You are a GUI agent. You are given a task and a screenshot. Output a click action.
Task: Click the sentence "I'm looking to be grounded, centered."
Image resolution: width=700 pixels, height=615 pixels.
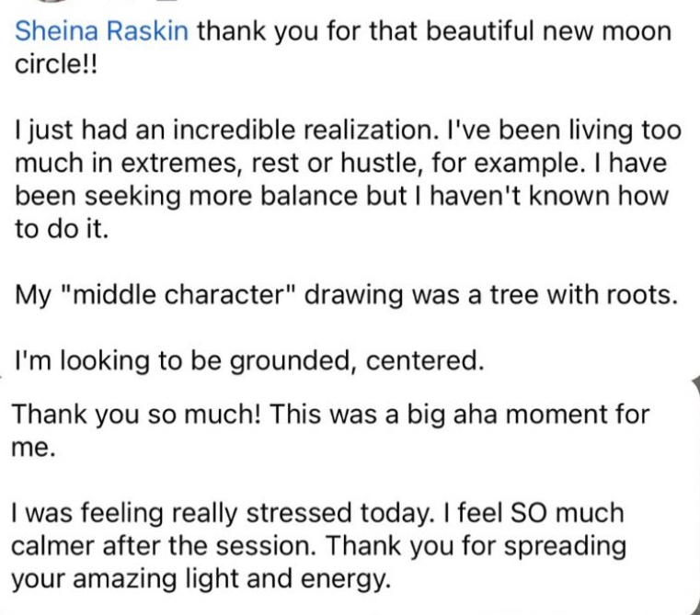point(248,362)
